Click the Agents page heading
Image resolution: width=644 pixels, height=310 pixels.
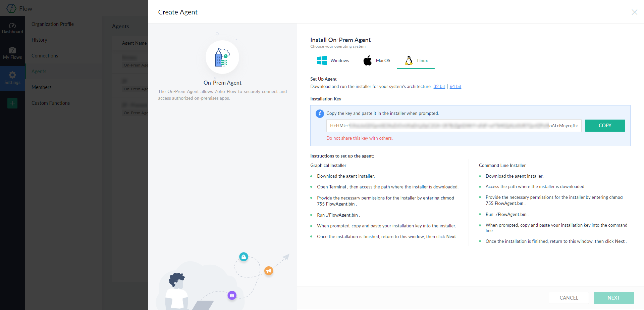[120, 27]
